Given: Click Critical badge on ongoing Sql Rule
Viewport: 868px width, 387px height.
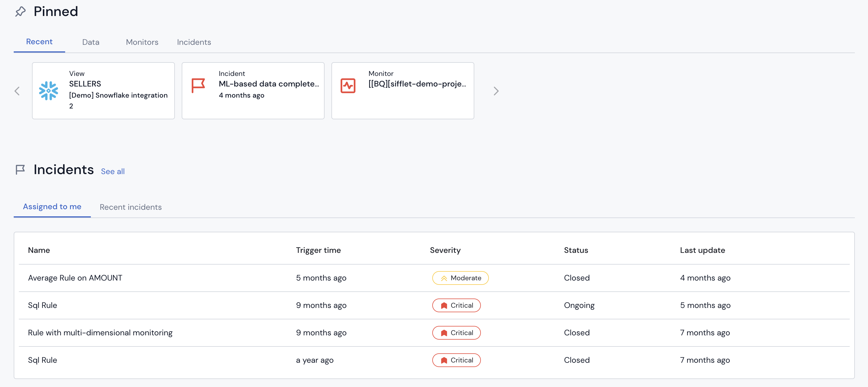Looking at the screenshot, I should point(456,305).
